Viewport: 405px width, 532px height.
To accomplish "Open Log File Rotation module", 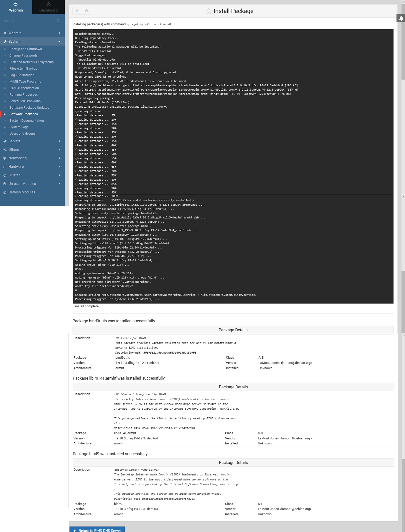I will (x=22, y=75).
